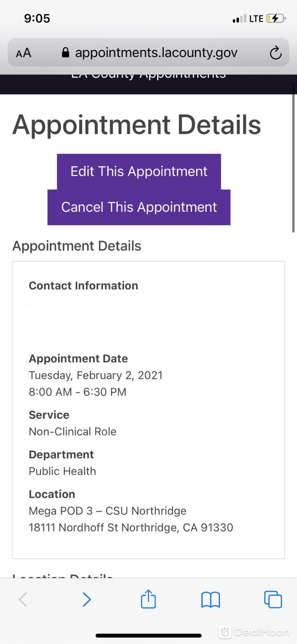Tap the lock icon in address bar
297x644 pixels.
pyautogui.click(x=65, y=52)
